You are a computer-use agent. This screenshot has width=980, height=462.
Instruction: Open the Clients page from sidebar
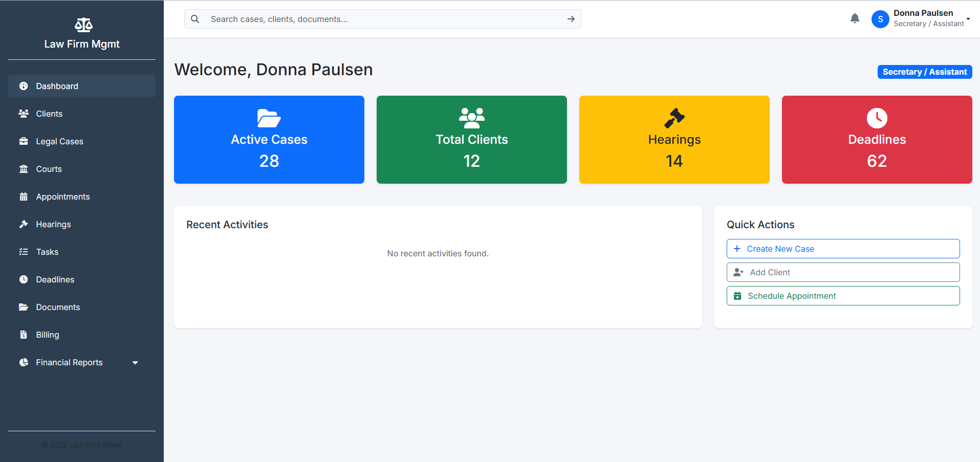(82, 114)
